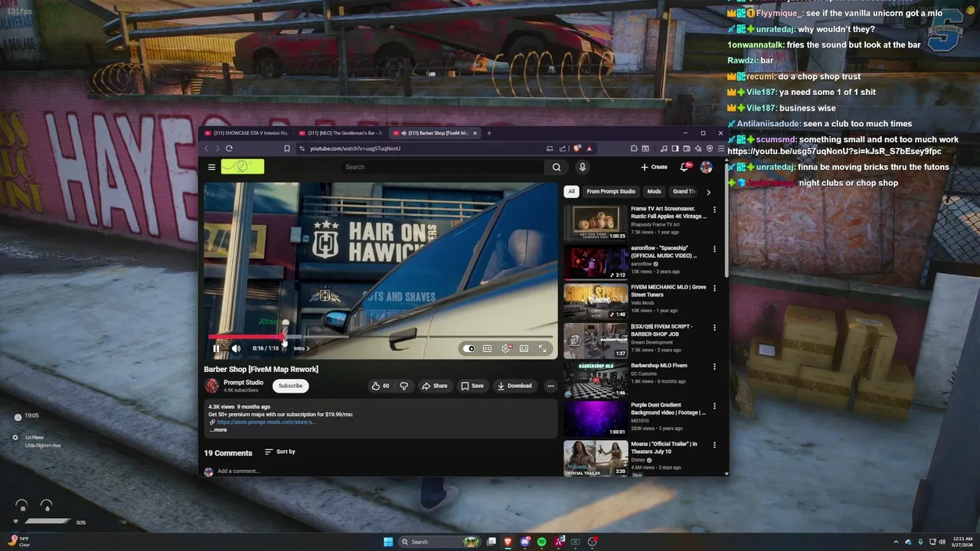Open the Barbershop MLO Fivem video title
The width and height of the screenshot is (980, 551).
pos(659,366)
